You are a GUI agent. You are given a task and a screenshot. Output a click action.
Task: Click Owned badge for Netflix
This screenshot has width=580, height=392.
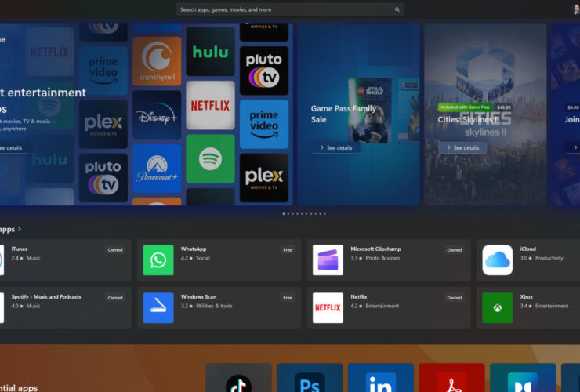coord(455,298)
